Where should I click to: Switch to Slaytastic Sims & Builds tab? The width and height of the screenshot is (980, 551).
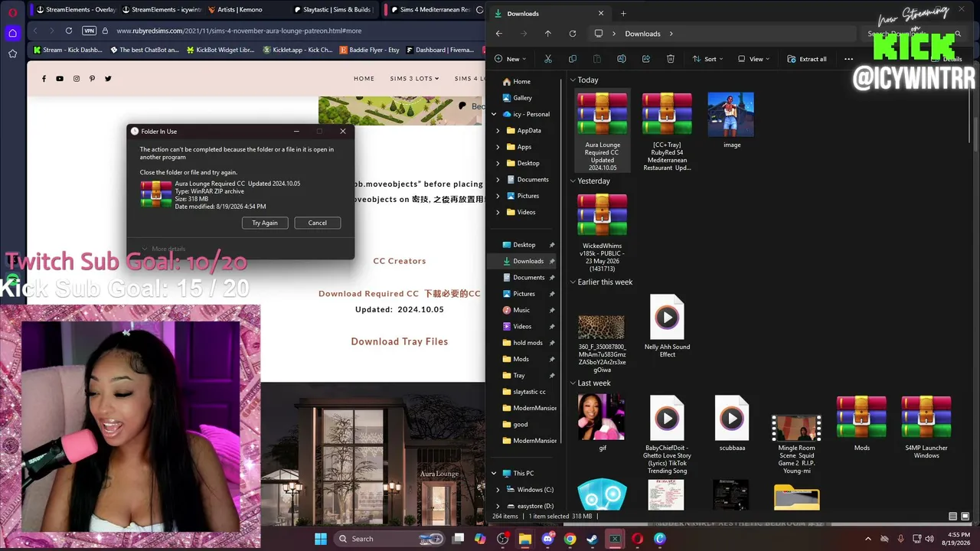[x=335, y=10]
